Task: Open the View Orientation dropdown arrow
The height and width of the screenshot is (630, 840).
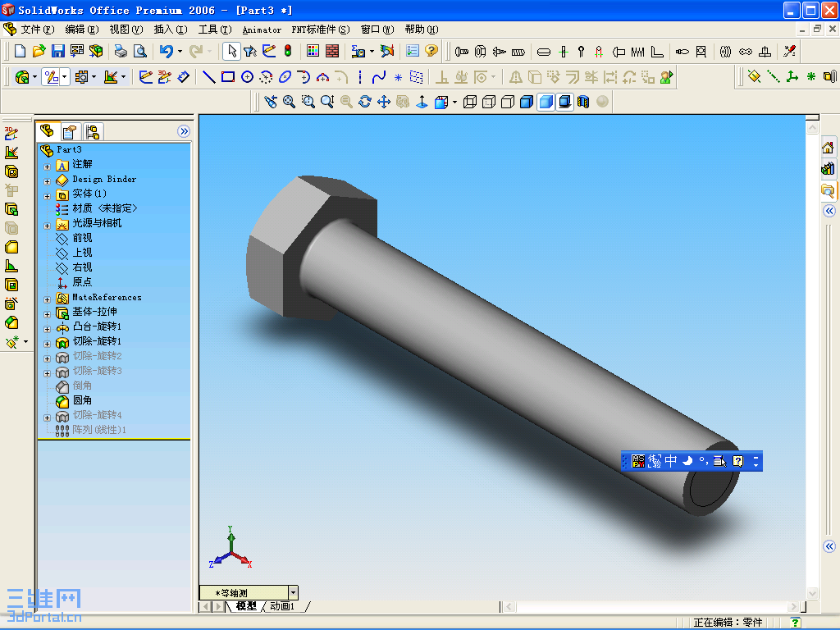Action: [x=454, y=102]
